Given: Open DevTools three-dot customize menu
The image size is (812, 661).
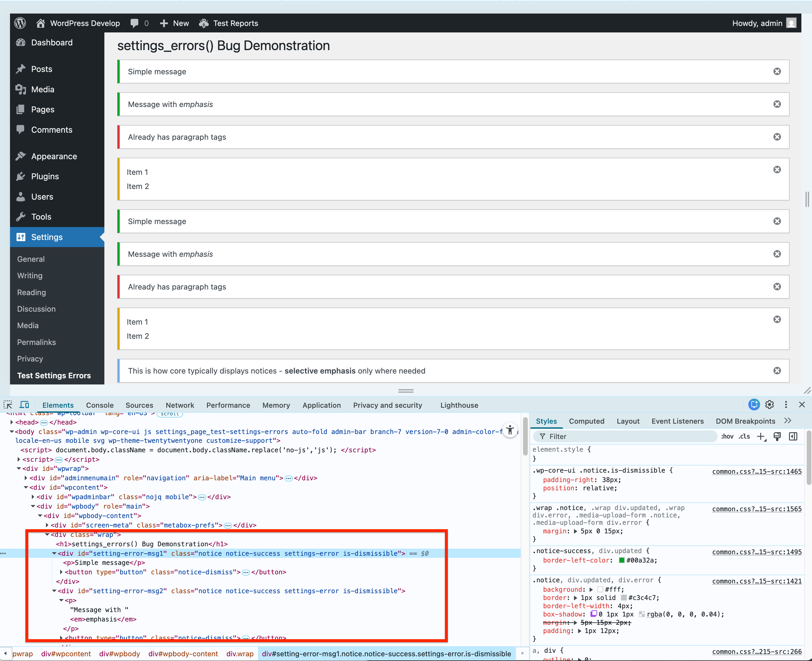Looking at the screenshot, I should coord(786,405).
